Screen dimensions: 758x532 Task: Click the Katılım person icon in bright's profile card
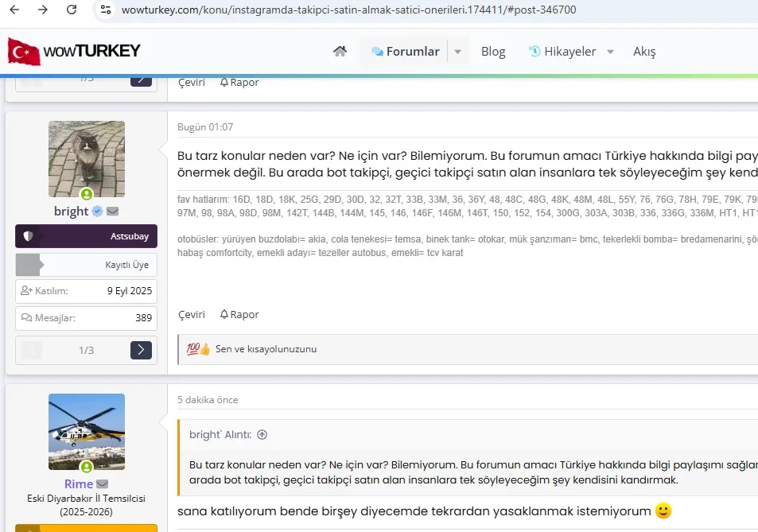pyautogui.click(x=25, y=290)
